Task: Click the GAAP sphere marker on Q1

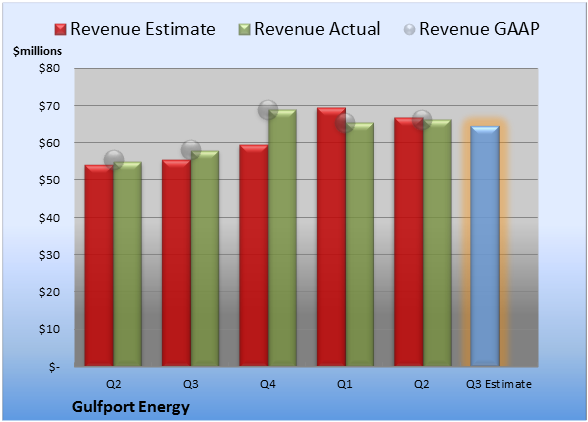Action: pyautogui.click(x=345, y=123)
